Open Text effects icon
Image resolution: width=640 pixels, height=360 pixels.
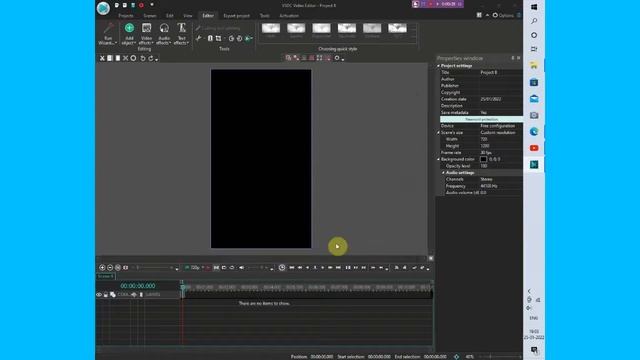coord(181,28)
